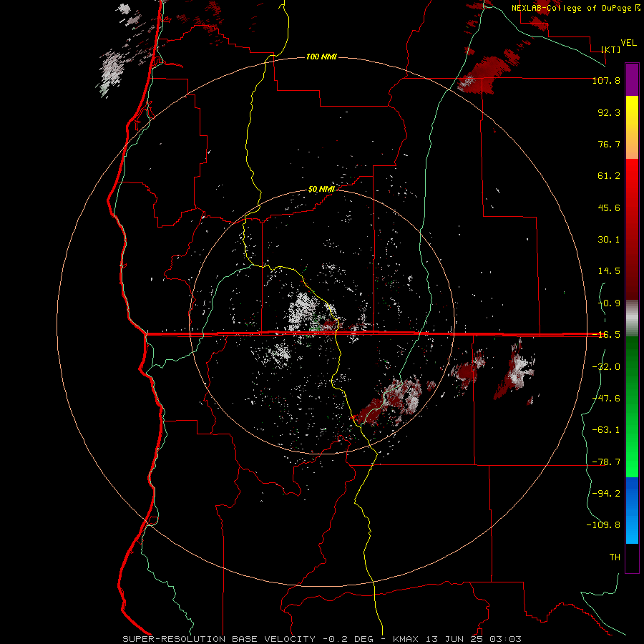Screen dimensions: 644x644
Task: Click the VEL legend title
Action: coord(628,43)
